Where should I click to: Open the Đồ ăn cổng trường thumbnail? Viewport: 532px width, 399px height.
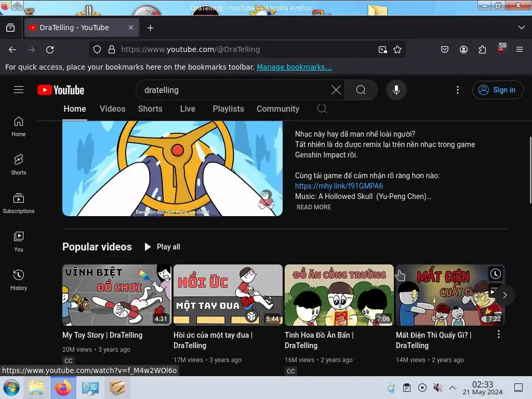point(339,295)
